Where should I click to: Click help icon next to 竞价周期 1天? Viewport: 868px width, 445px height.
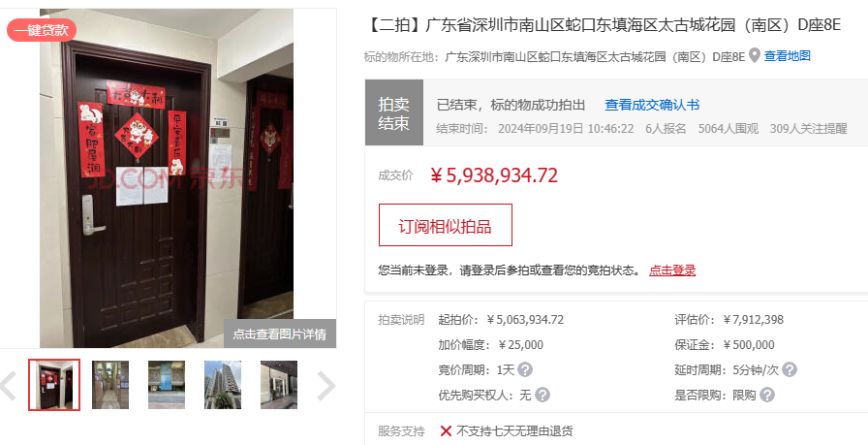(525, 369)
